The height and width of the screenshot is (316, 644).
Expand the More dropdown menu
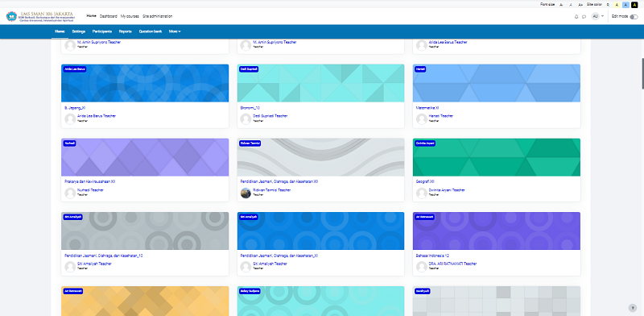pos(175,31)
